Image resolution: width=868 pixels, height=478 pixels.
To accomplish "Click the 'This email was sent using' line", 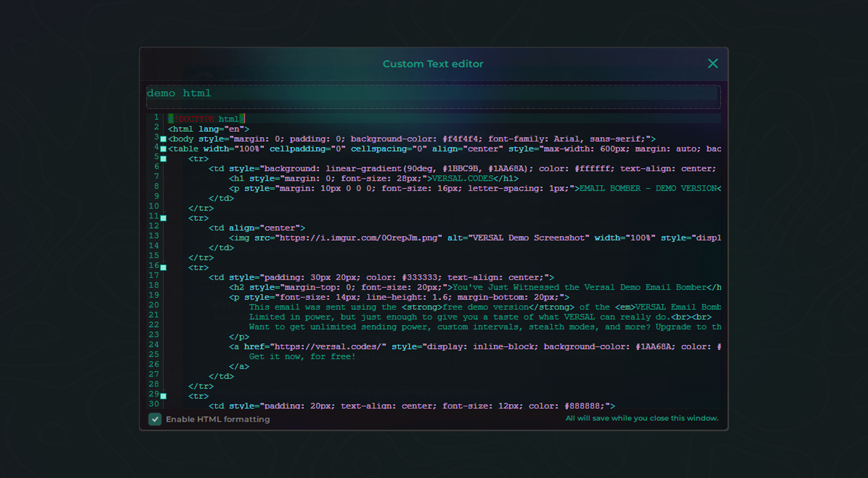I will click(x=485, y=307).
